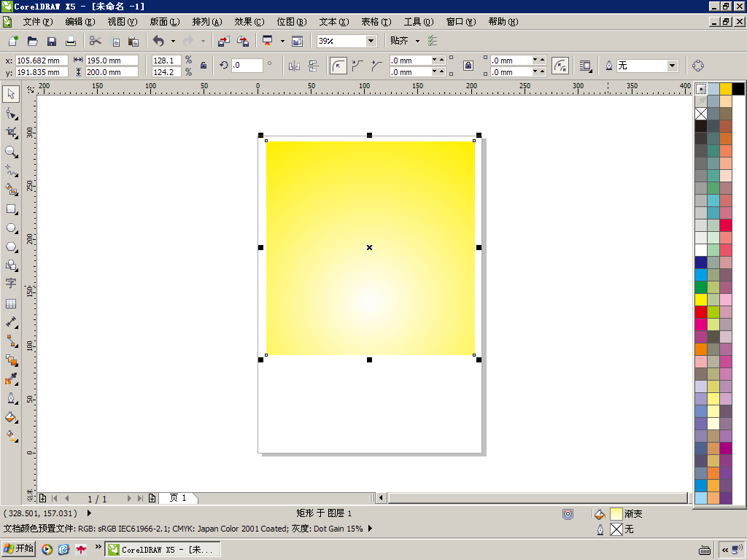This screenshot has height=560, width=747.
Task: Undo the last action
Action: pyautogui.click(x=158, y=41)
